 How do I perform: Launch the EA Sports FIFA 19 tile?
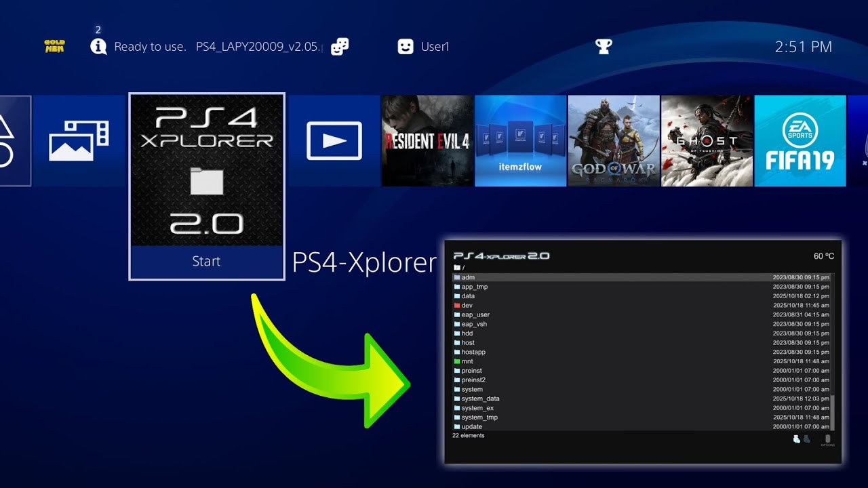pyautogui.click(x=800, y=141)
